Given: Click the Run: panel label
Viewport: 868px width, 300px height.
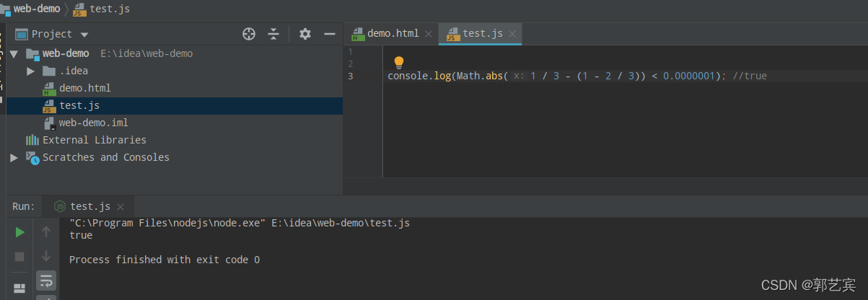Looking at the screenshot, I should point(24,206).
